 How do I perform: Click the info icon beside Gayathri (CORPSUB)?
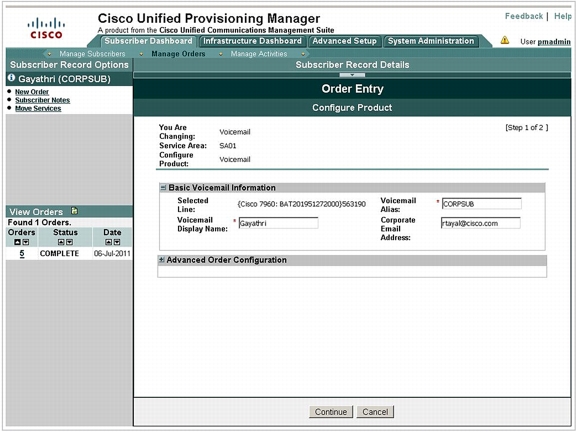(x=11, y=78)
